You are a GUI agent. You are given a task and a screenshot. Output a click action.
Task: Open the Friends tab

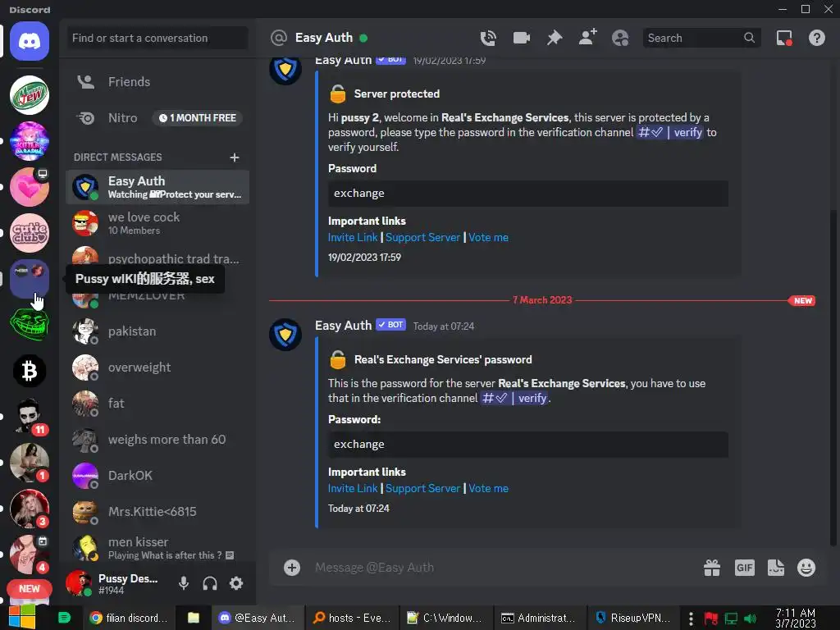coord(157,82)
